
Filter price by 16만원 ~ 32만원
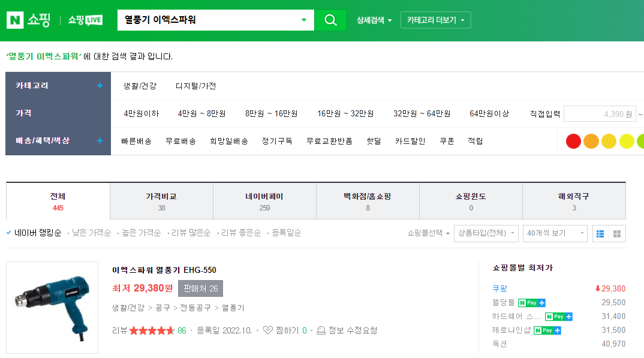(345, 113)
